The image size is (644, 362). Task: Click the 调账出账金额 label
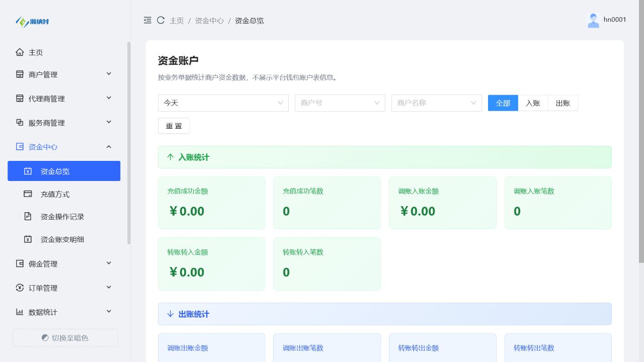click(188, 348)
